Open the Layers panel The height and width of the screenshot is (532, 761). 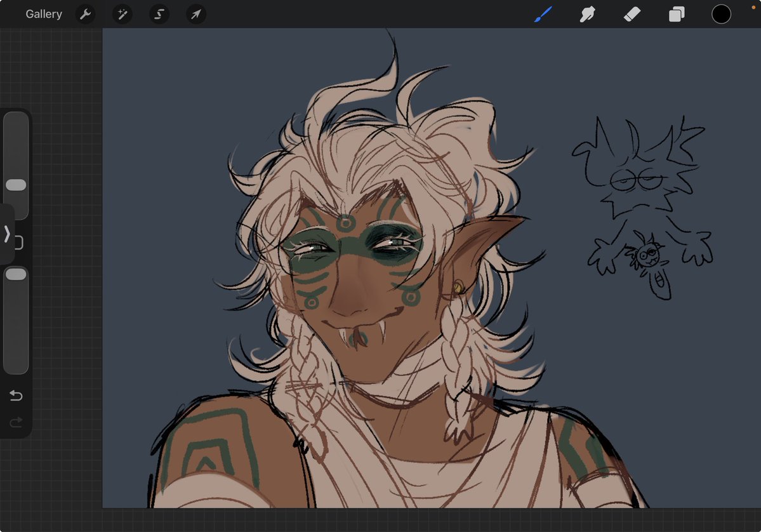677,14
